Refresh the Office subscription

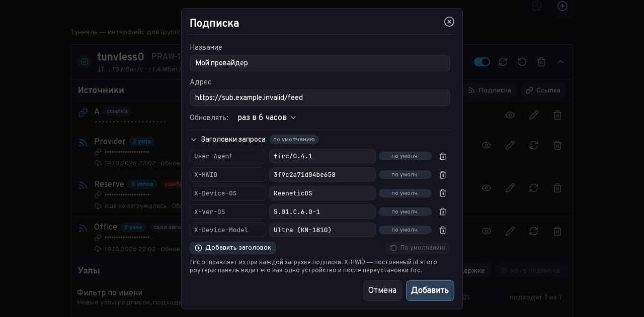[x=534, y=231]
